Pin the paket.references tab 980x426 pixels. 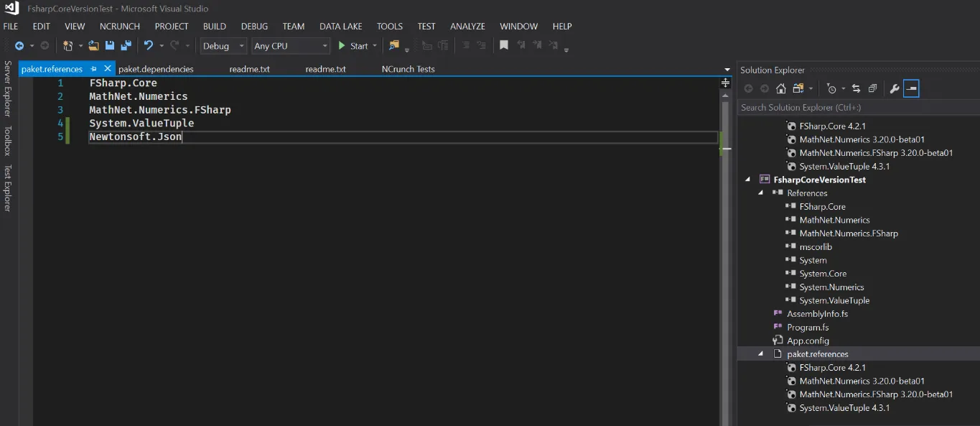pos(94,69)
